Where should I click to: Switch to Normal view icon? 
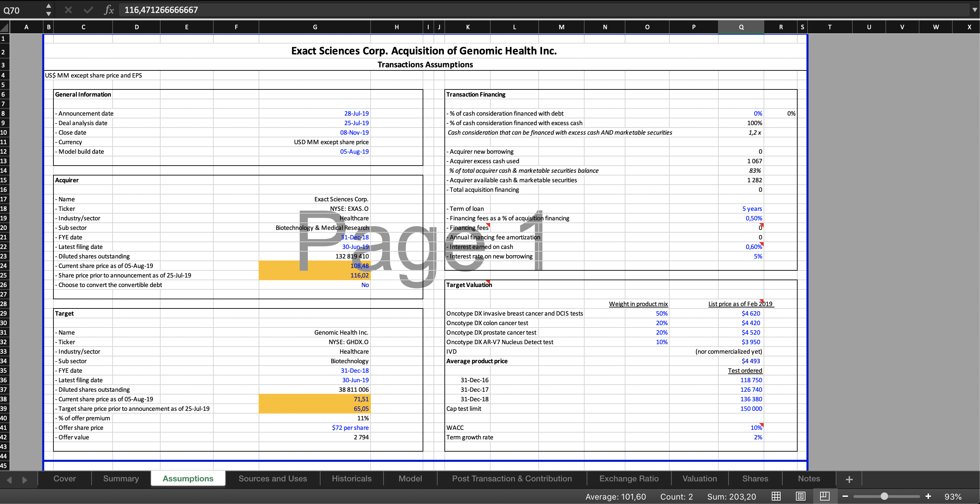pos(776,497)
